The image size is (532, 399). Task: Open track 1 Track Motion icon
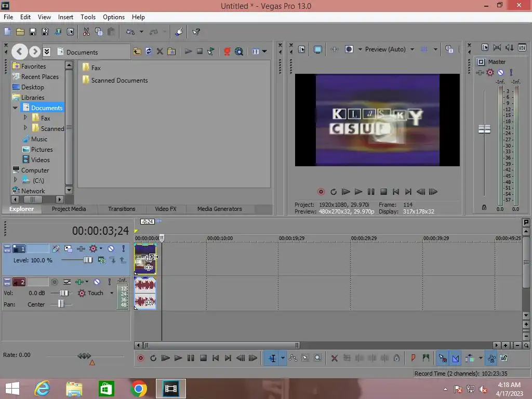tap(68, 249)
